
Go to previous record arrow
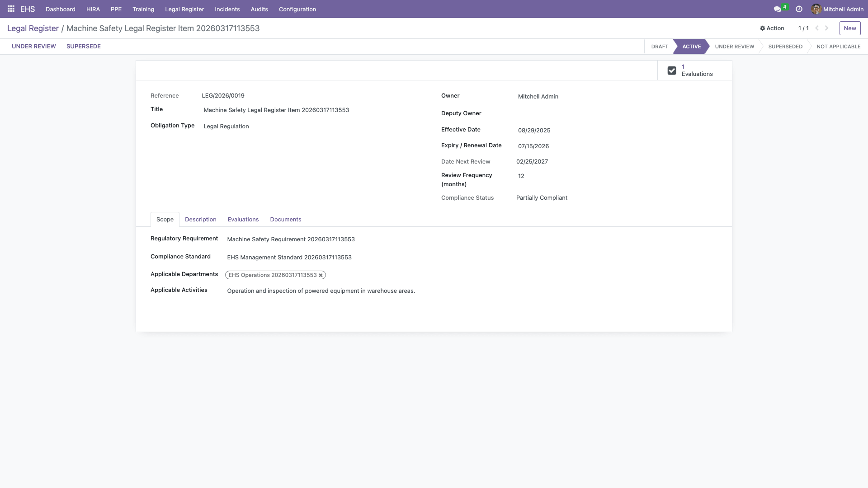[x=817, y=28]
